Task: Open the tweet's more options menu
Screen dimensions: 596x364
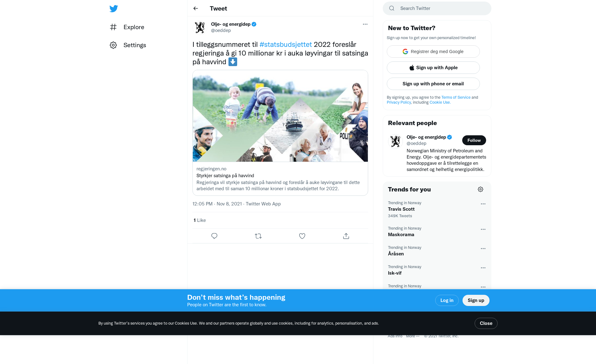Action: point(365,24)
